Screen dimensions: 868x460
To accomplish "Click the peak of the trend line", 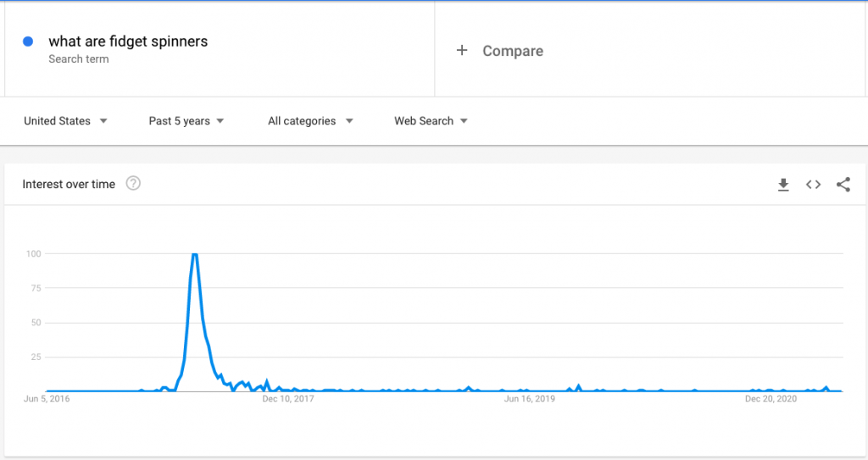I will [195, 253].
